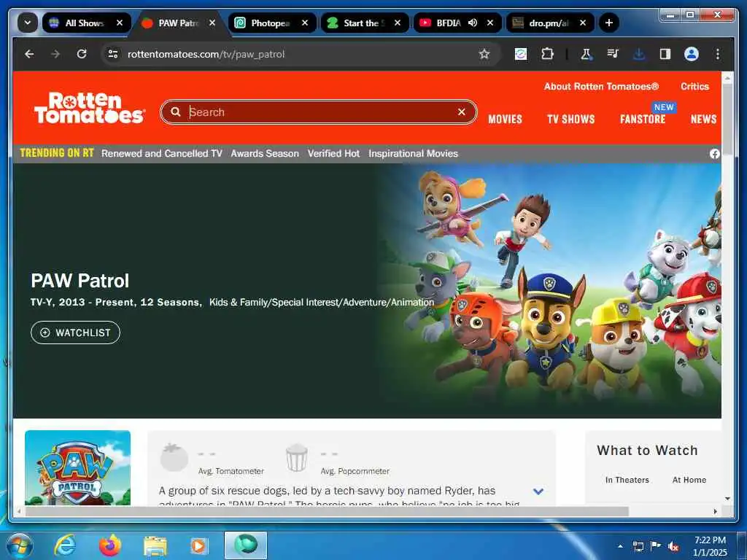Go back to previous page
This screenshot has width=747, height=560.
(29, 54)
